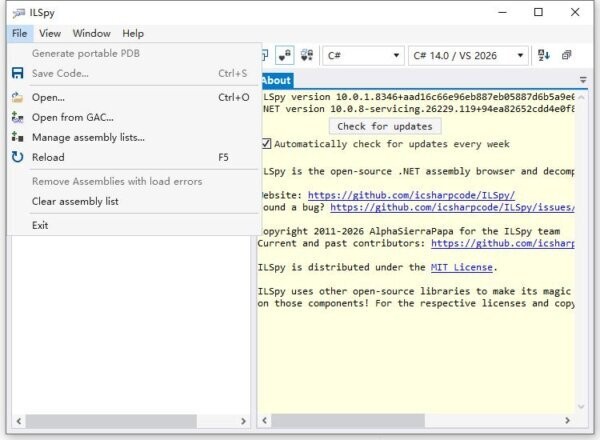Open the ILSpy issues bug report link
Image resolution: width=600 pixels, height=440 pixels.
452,207
